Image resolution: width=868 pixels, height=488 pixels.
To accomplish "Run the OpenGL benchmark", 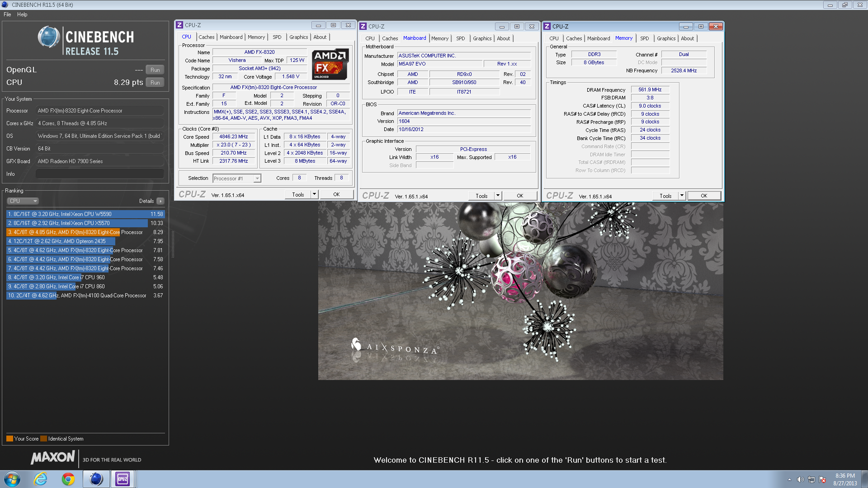I will (x=155, y=70).
